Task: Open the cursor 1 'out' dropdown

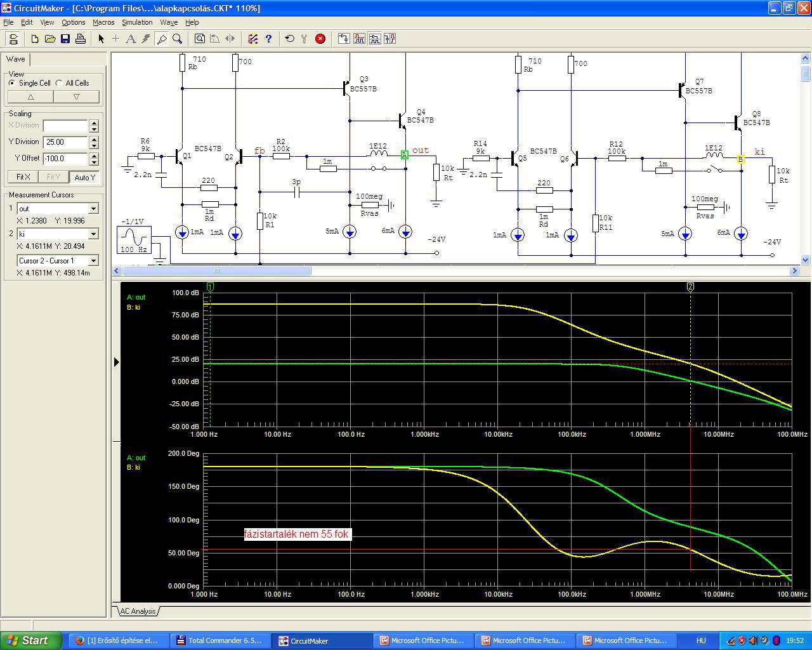Action: (93, 209)
